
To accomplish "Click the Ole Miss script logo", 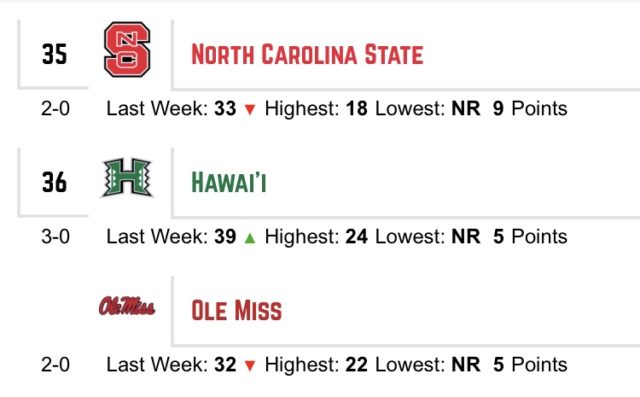I will [x=127, y=306].
